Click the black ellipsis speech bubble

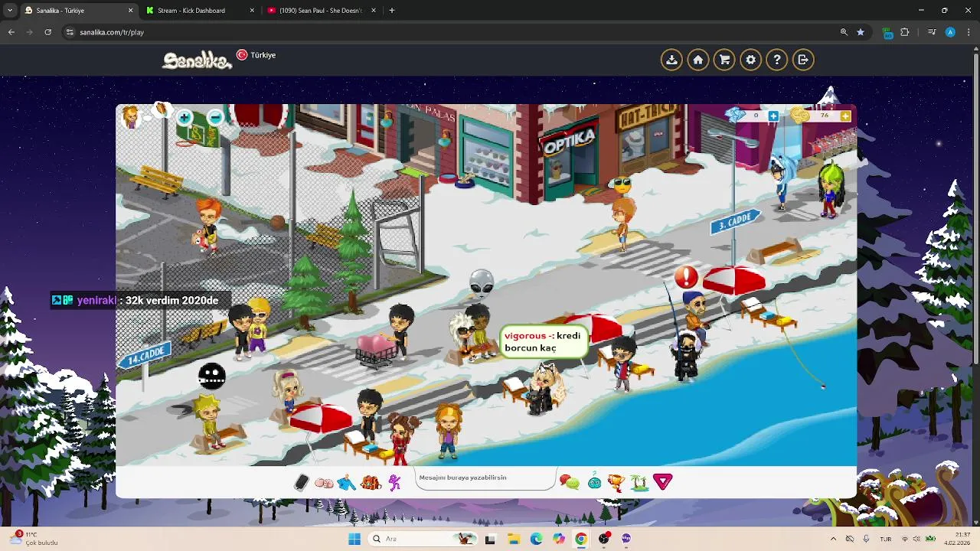tap(212, 376)
